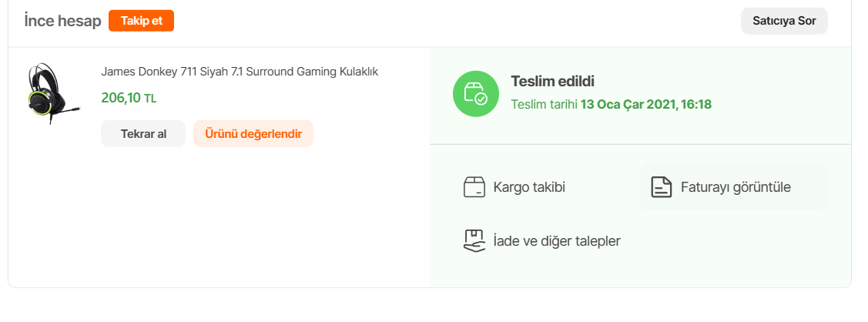Screen dimensions: 868x322
Task: Reorder the item with Tekrar al
Action: [x=143, y=133]
